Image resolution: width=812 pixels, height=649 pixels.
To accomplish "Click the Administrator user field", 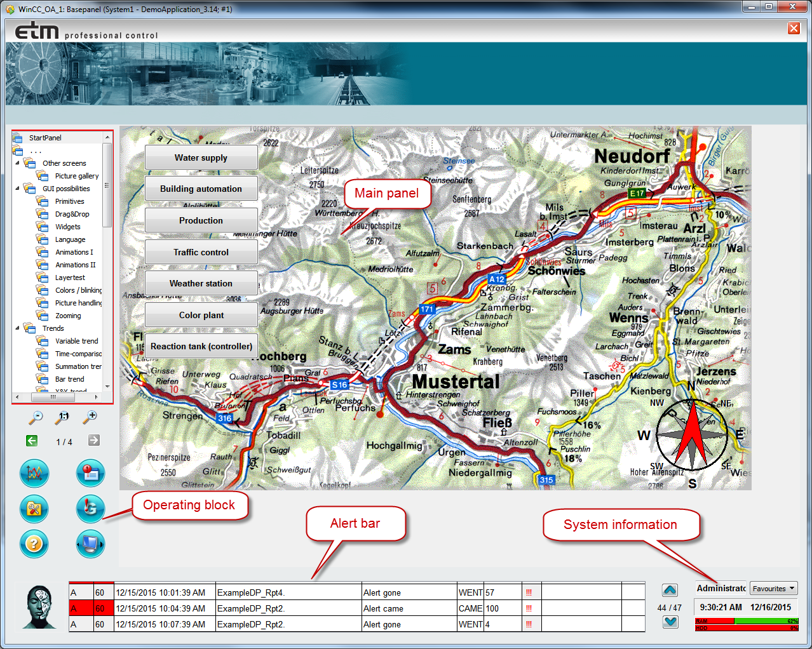I will pos(721,589).
